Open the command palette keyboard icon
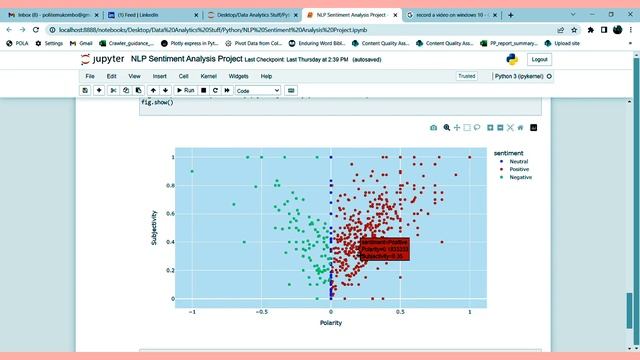This screenshot has width=640, height=360. (291, 90)
